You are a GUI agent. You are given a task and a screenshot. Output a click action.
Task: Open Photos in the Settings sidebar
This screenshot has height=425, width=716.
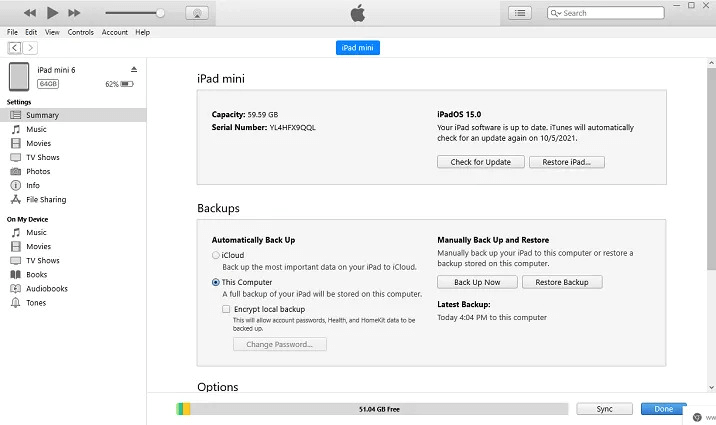point(38,171)
